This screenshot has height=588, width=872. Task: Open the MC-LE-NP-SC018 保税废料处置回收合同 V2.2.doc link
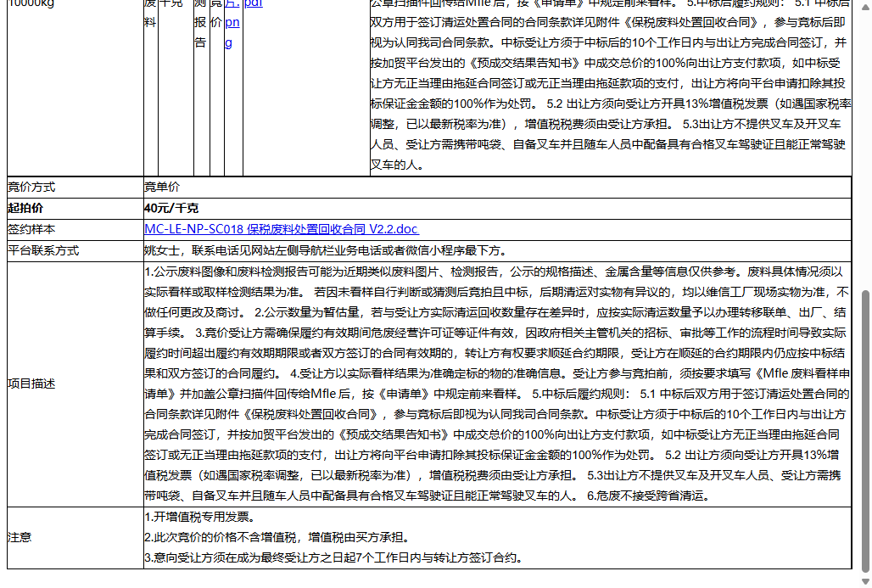coord(282,229)
